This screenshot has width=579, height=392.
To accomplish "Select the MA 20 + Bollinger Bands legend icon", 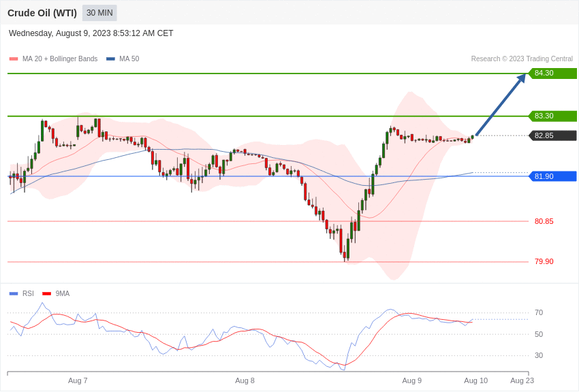I will click(x=14, y=59).
